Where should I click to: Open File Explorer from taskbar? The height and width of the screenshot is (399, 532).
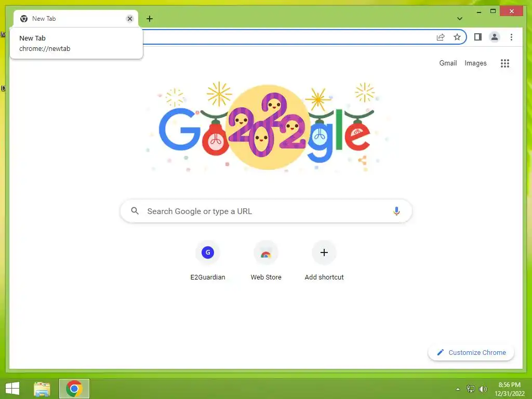(x=42, y=389)
